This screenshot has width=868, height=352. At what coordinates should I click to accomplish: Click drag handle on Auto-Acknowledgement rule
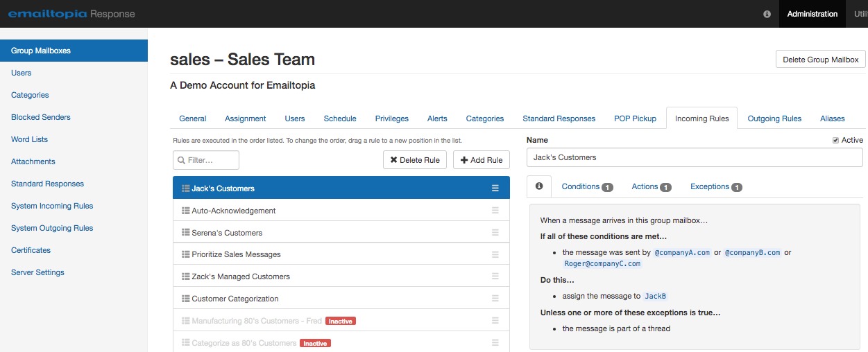coord(495,211)
